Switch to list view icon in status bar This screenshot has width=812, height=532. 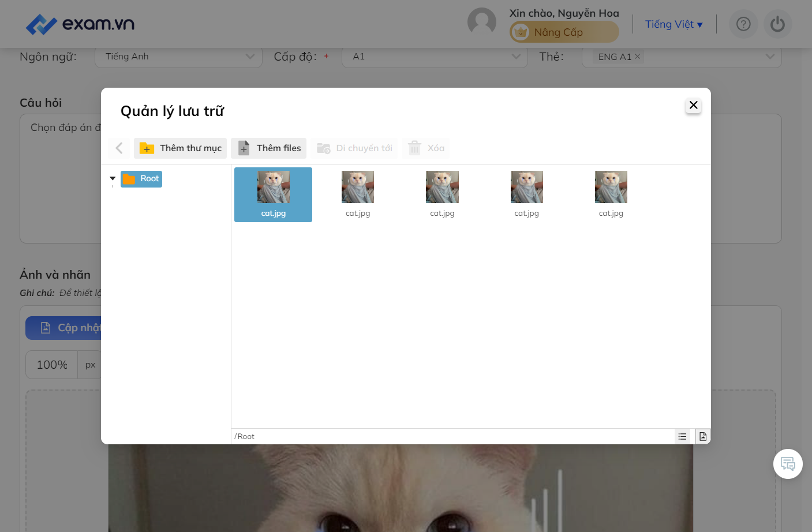click(682, 437)
